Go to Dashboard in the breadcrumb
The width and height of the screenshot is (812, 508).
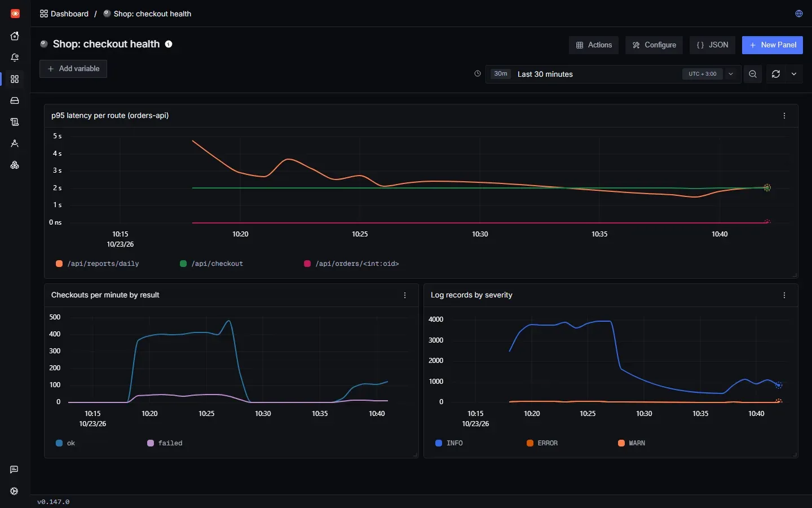click(64, 14)
